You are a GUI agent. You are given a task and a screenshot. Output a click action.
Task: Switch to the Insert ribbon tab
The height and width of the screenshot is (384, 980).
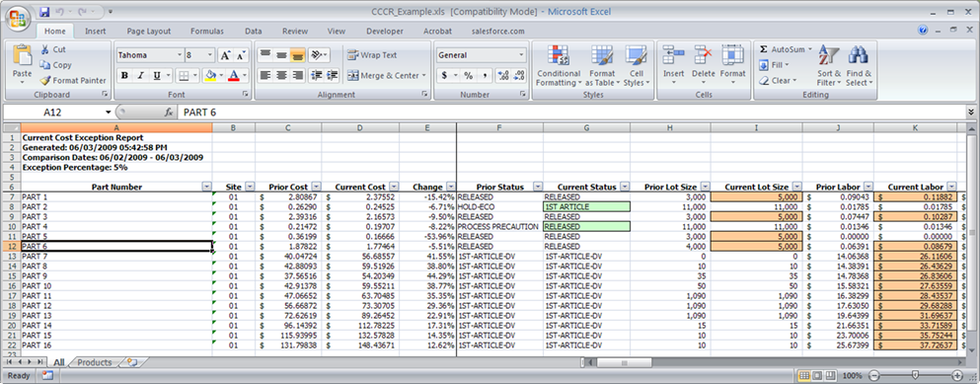95,31
